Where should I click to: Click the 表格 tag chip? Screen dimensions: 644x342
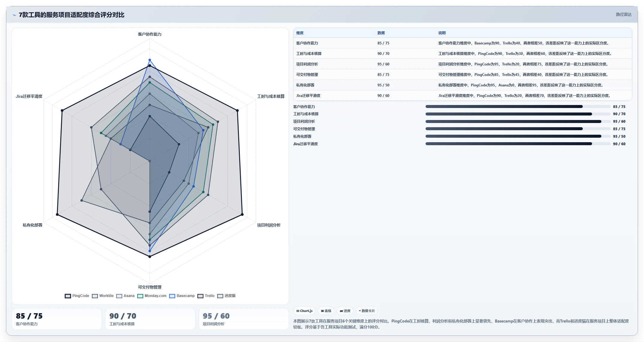pyautogui.click(x=326, y=311)
